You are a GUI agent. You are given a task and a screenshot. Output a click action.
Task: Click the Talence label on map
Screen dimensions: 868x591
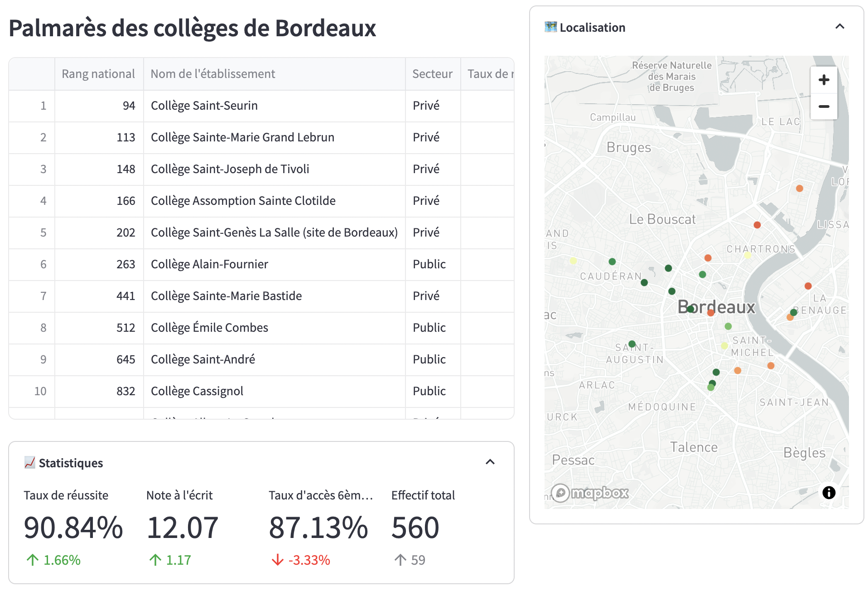coord(694,447)
